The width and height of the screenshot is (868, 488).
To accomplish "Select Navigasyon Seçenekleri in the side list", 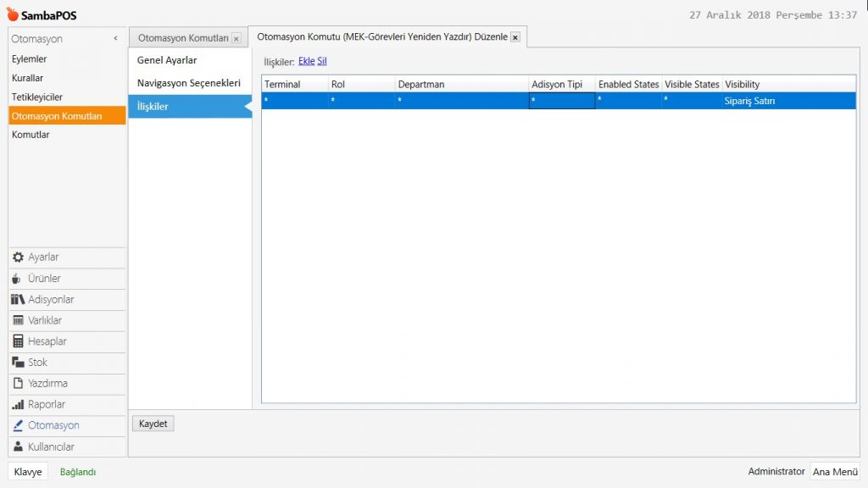I will pos(188,83).
